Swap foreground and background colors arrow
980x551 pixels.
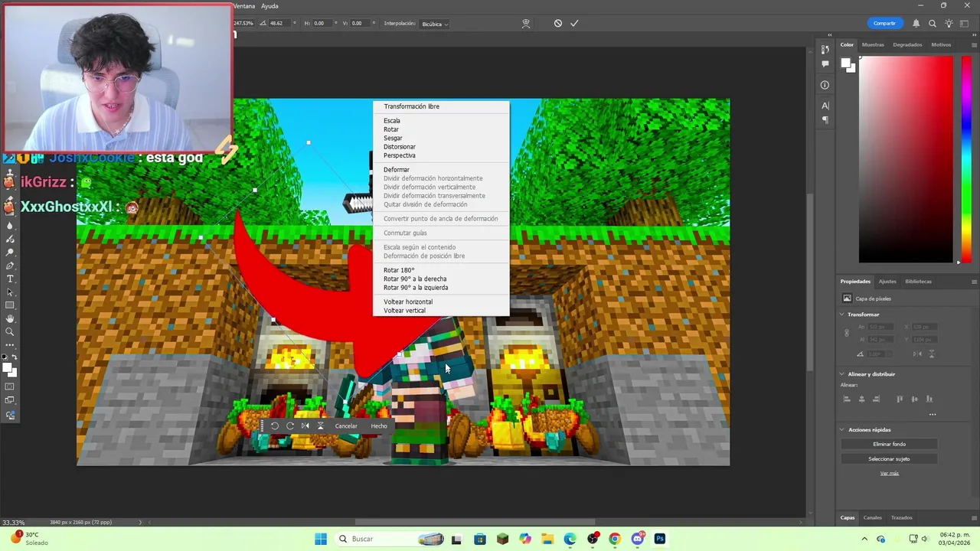(x=15, y=357)
